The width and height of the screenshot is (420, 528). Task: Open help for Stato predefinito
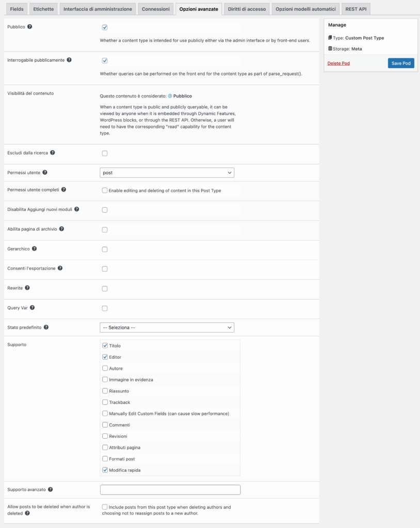click(46, 327)
